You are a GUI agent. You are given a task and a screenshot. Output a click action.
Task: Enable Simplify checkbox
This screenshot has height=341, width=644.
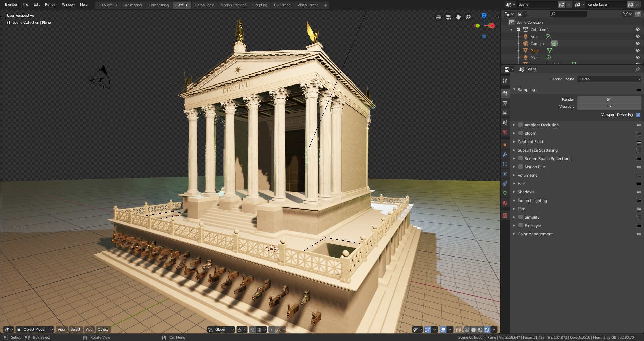coord(521,217)
